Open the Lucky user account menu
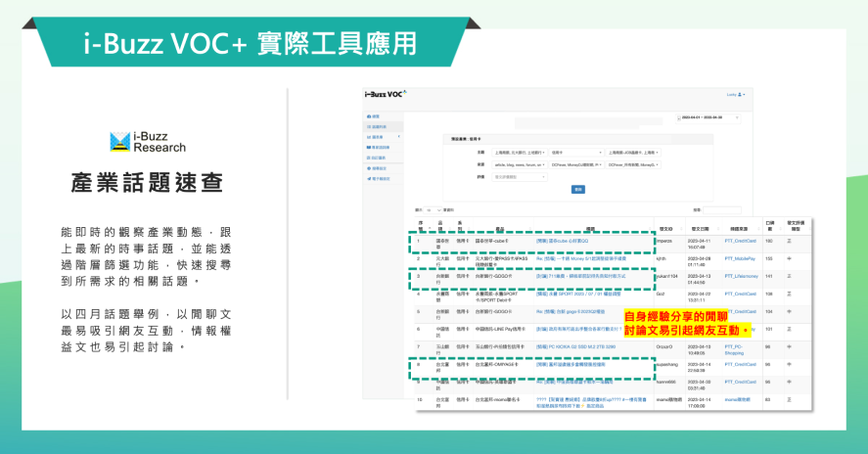This screenshot has height=454, width=868. 736,95
